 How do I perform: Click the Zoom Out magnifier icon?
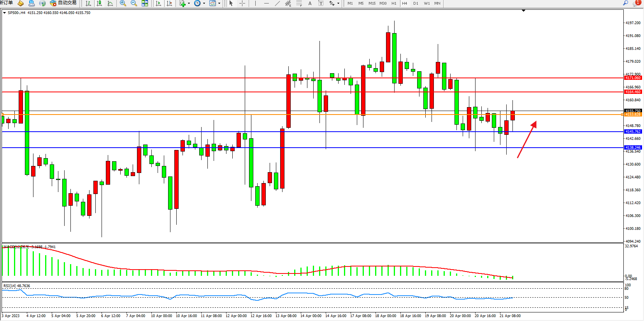tap(134, 4)
